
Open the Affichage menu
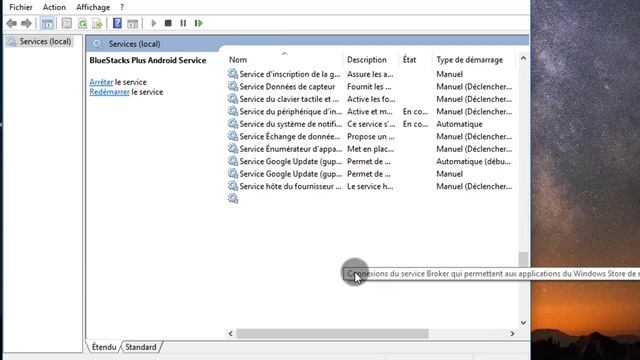(93, 7)
